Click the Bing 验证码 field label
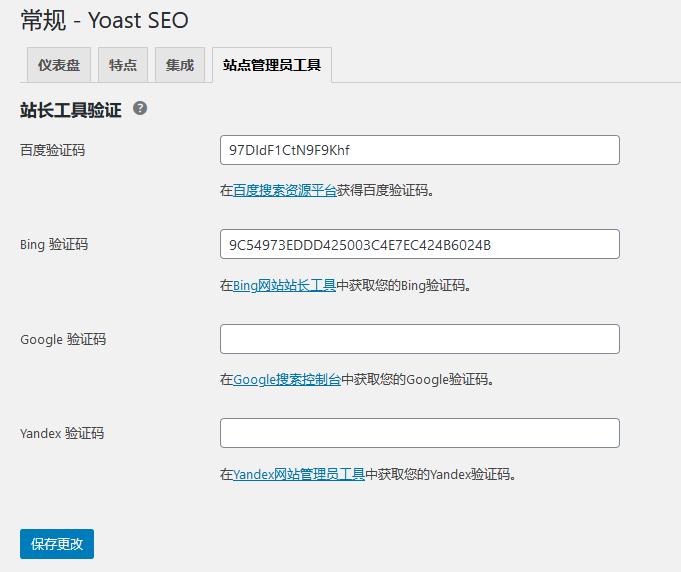 coord(54,244)
